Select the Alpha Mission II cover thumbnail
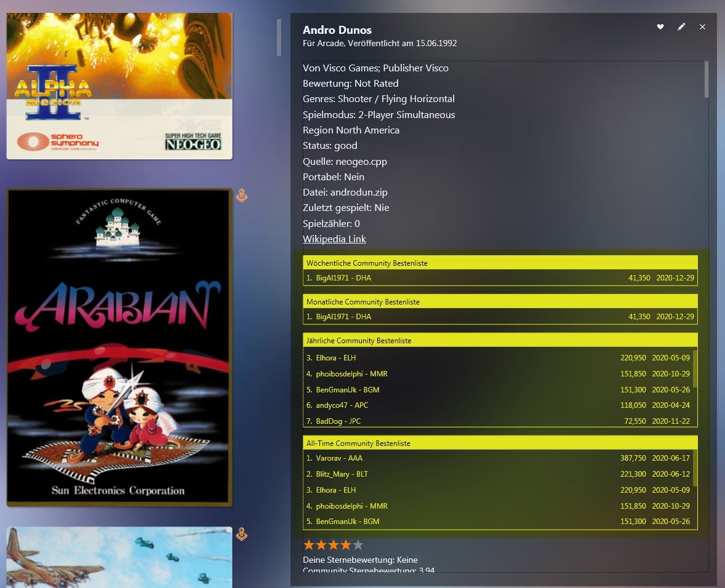The width and height of the screenshot is (725, 588). click(119, 86)
